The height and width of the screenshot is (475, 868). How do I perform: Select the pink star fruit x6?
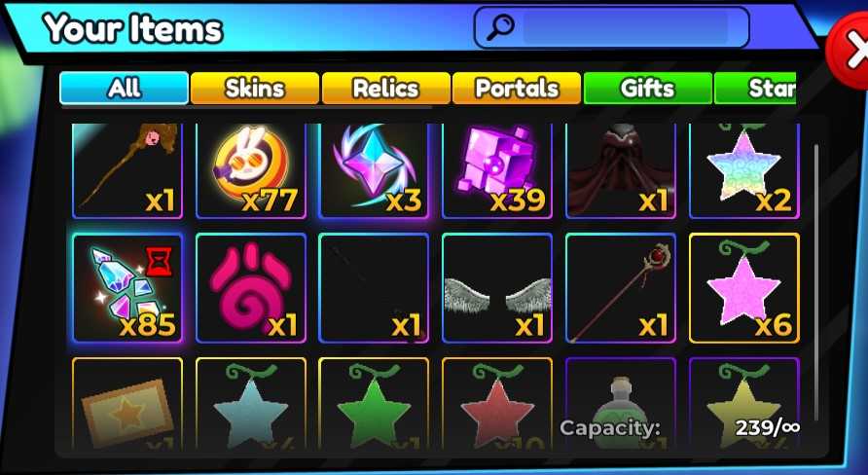pos(744,288)
